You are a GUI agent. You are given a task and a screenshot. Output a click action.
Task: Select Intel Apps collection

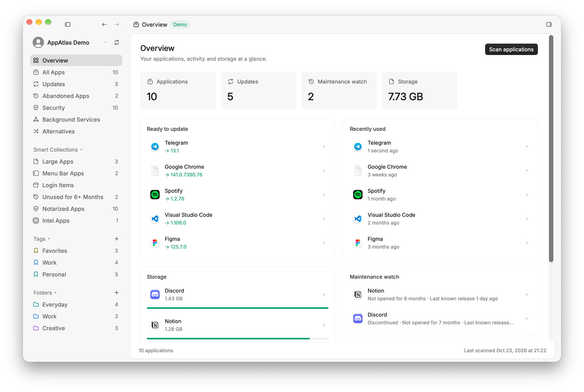click(x=76, y=220)
